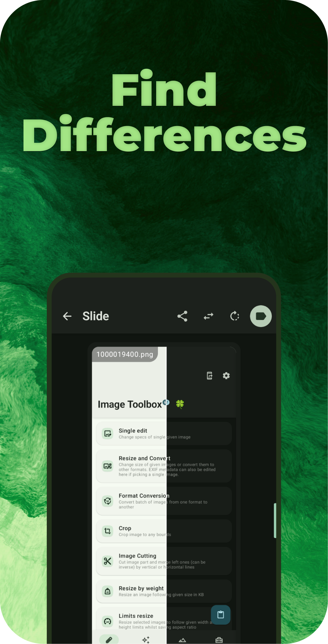
Task: Click 'Crop image to any bounds' description
Action: [x=145, y=535]
